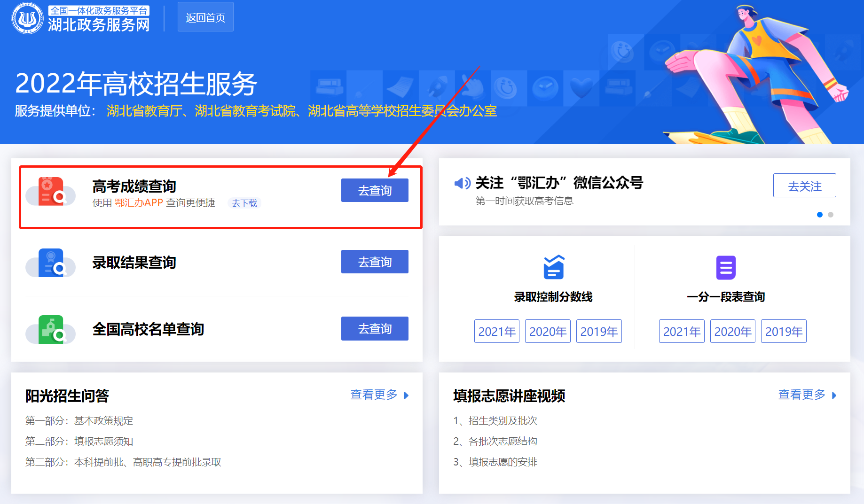Click the 高考成绩查询 heading

[x=134, y=186]
